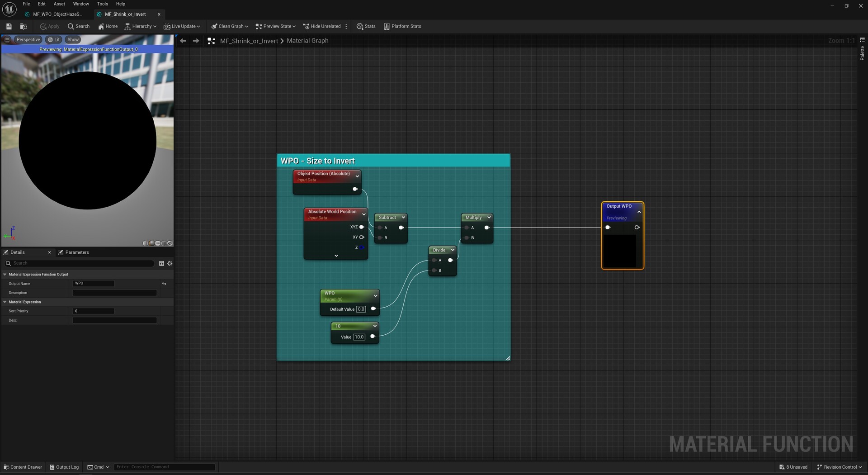Viewport: 868px width, 475px height.
Task: Click the Home toolbar button
Action: 108,26
